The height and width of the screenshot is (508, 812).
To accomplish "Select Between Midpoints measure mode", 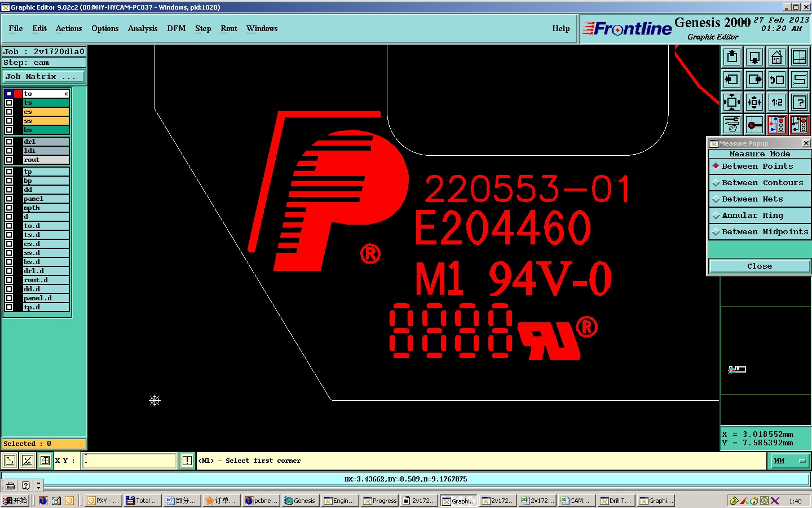I will tap(760, 232).
